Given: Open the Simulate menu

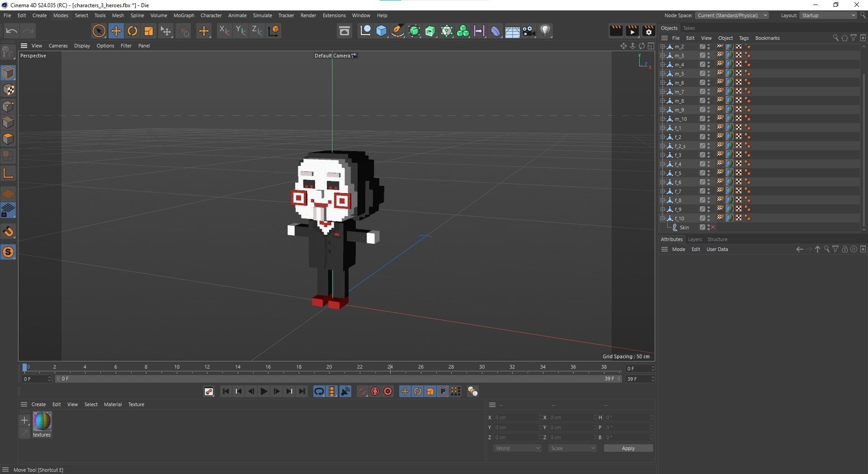Looking at the screenshot, I should pos(262,15).
